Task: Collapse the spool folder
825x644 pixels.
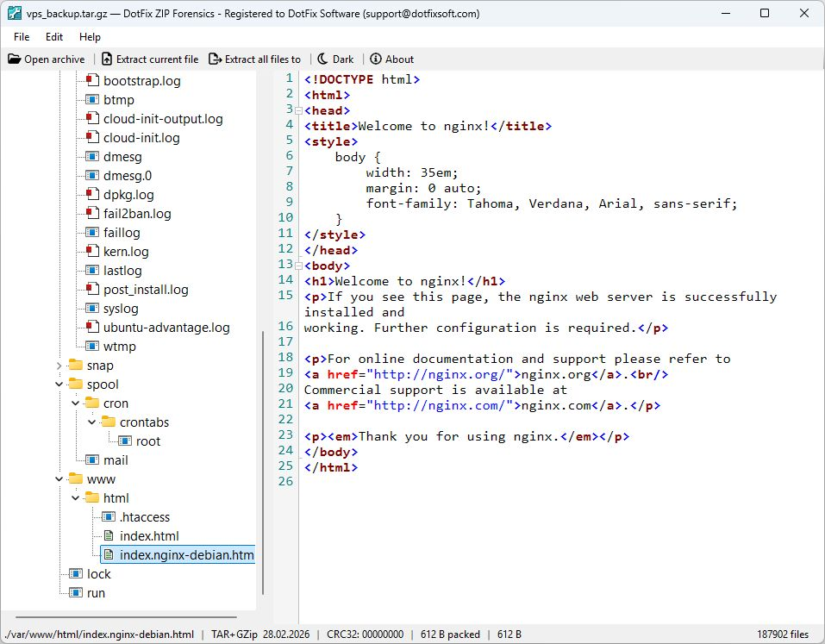Action: click(59, 385)
